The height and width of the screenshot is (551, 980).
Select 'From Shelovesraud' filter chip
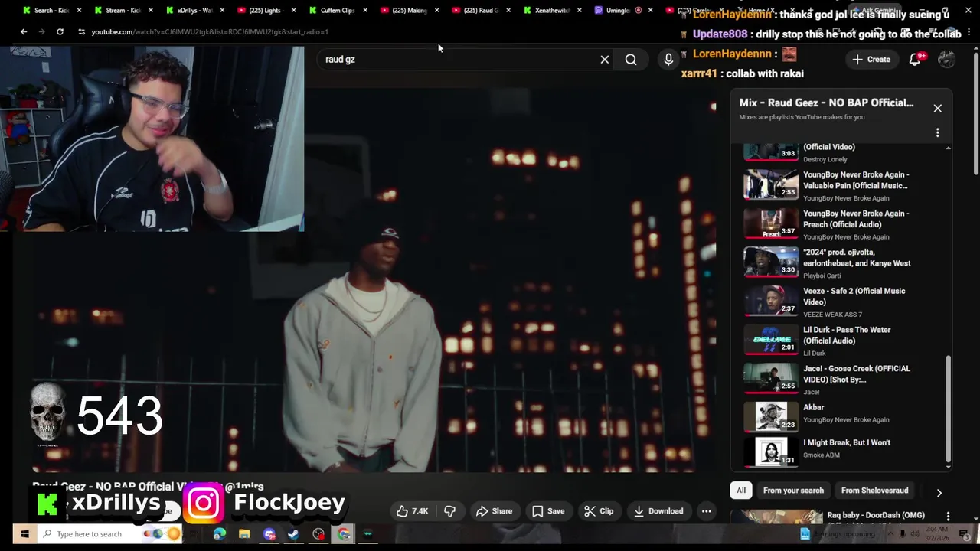(x=874, y=491)
